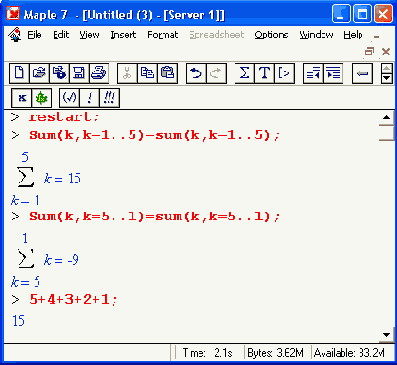Print the worksheet using the printer icon
This screenshot has width=397, height=365.
point(99,73)
